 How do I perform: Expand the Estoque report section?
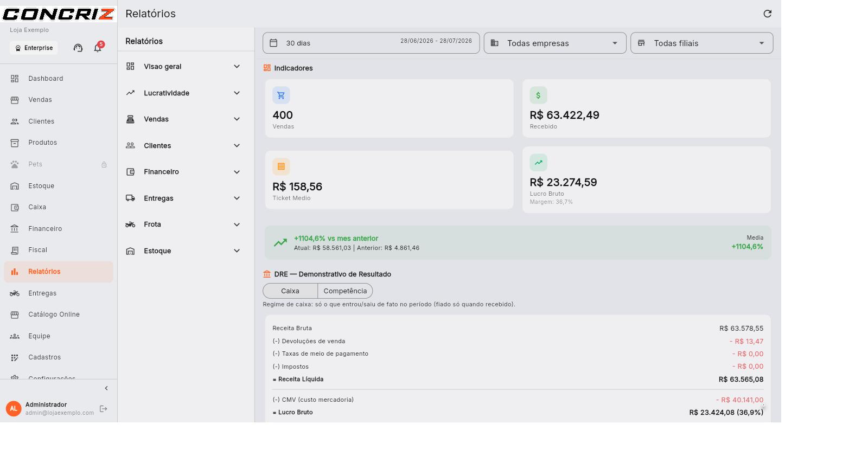pyautogui.click(x=186, y=251)
